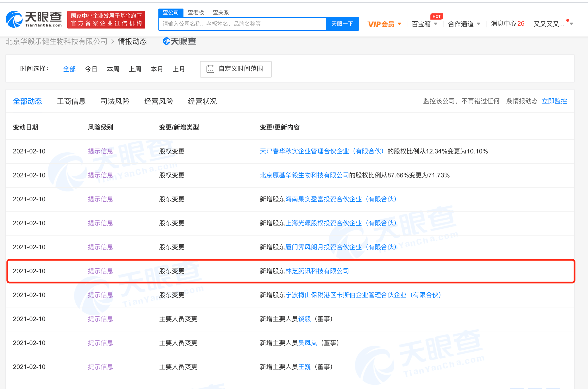Switch to the 司法风险 tab
The width and height of the screenshot is (588, 389).
tap(115, 101)
